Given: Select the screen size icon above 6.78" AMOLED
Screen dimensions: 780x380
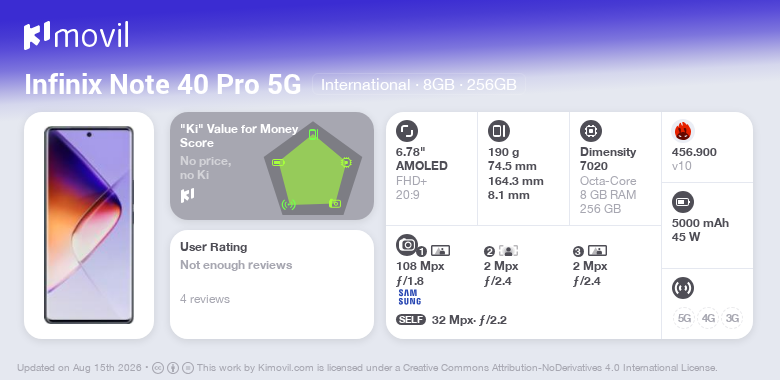Looking at the screenshot, I should pyautogui.click(x=407, y=131).
